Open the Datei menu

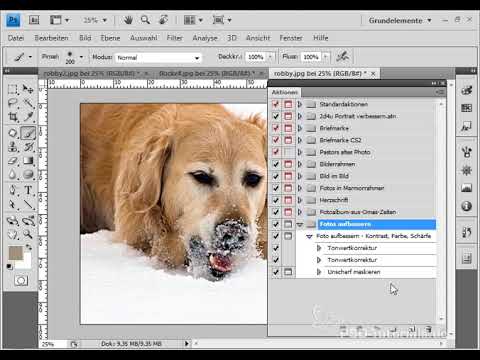coord(16,38)
